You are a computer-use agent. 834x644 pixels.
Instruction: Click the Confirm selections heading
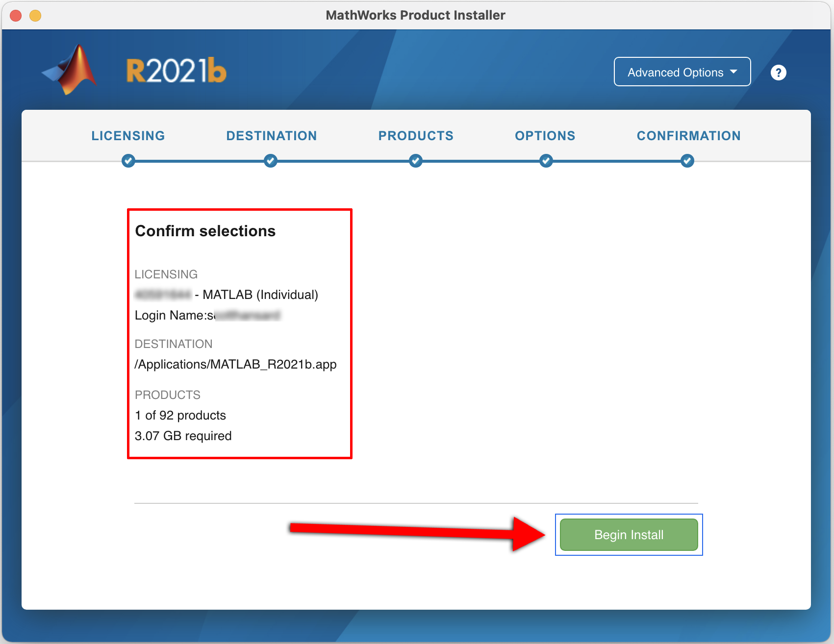[x=205, y=231]
